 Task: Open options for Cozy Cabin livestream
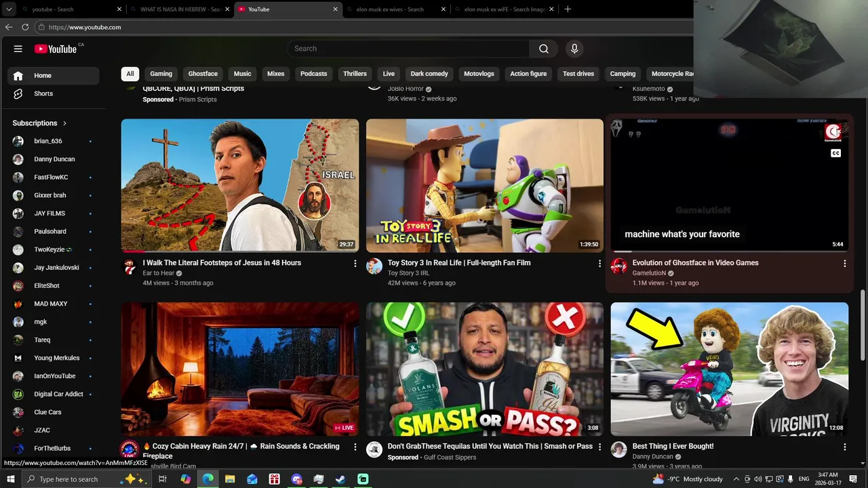click(x=355, y=447)
